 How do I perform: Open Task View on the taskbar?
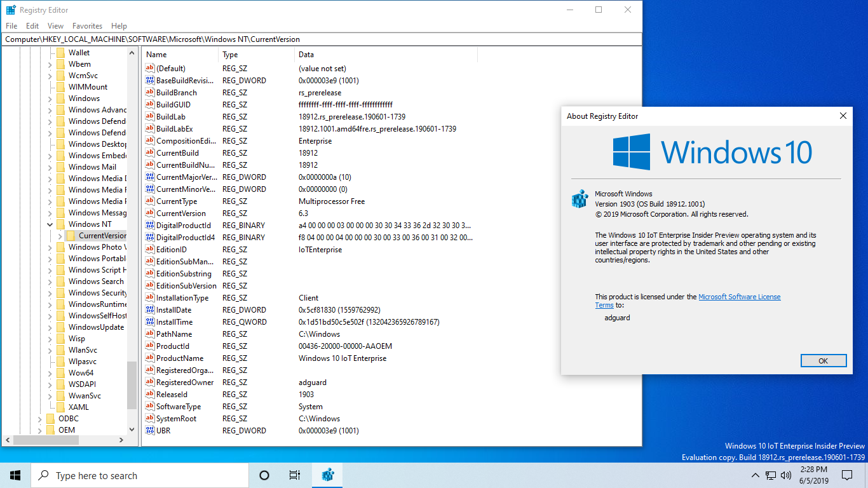[x=295, y=475]
